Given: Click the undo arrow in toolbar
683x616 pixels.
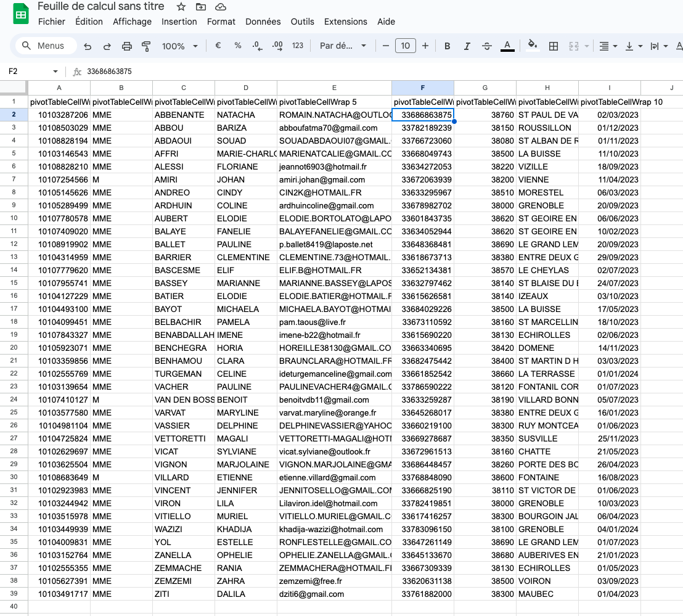Looking at the screenshot, I should [88, 46].
